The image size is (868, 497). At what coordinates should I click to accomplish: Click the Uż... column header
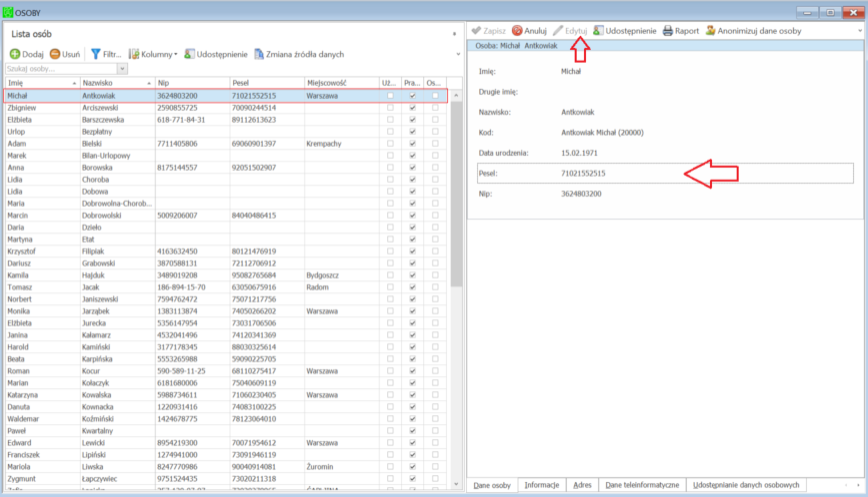point(390,83)
